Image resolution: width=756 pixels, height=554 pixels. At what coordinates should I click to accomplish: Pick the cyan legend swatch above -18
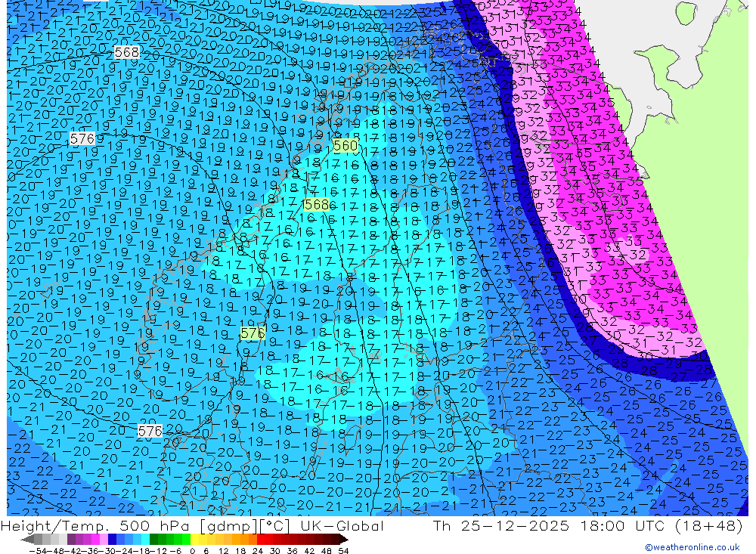[x=145, y=539]
